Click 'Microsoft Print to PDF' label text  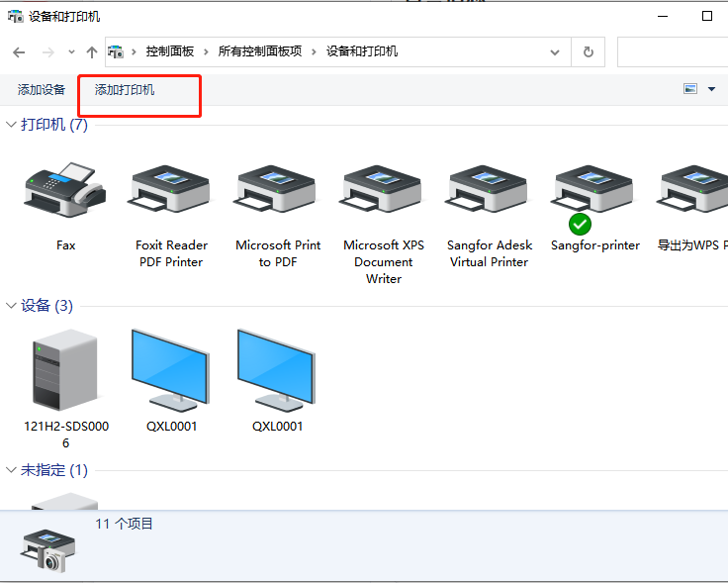[278, 253]
